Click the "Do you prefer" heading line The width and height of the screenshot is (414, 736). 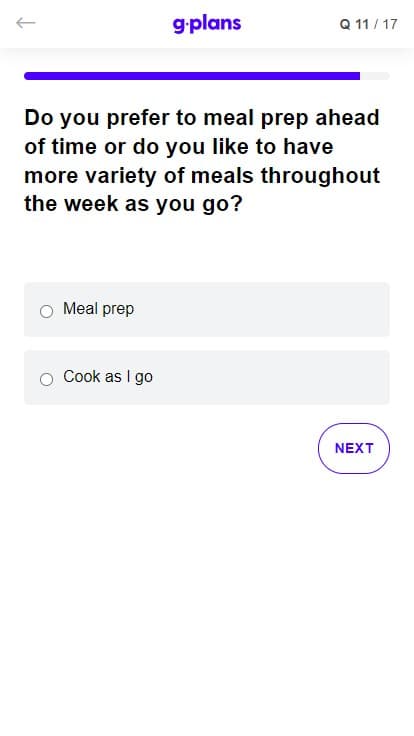click(202, 117)
